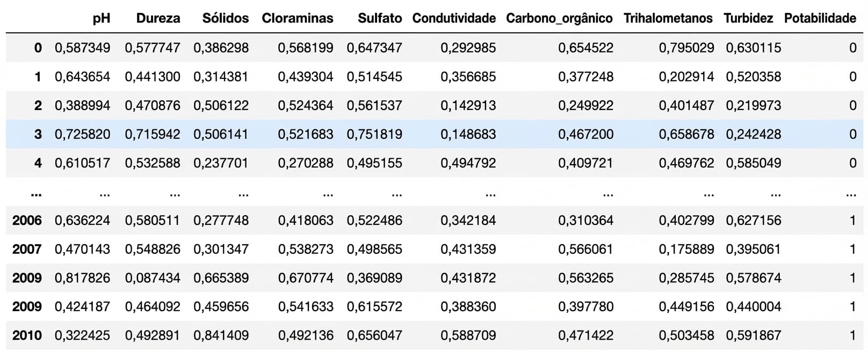Select Dureza value 0,715942
Viewport: 868px width, 352px height.
click(x=153, y=134)
